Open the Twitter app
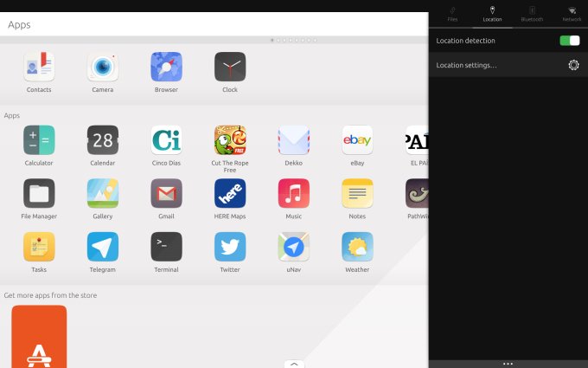588x368 pixels. [230, 247]
